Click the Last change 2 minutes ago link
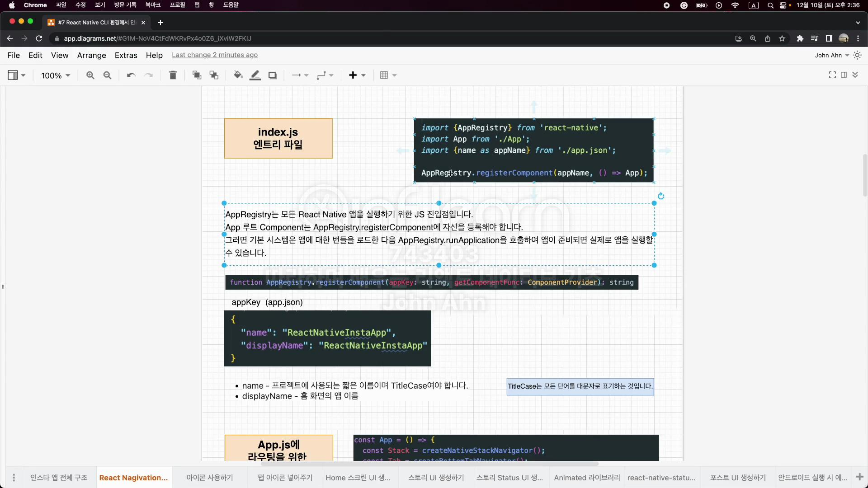Image resolution: width=868 pixels, height=488 pixels. [215, 55]
